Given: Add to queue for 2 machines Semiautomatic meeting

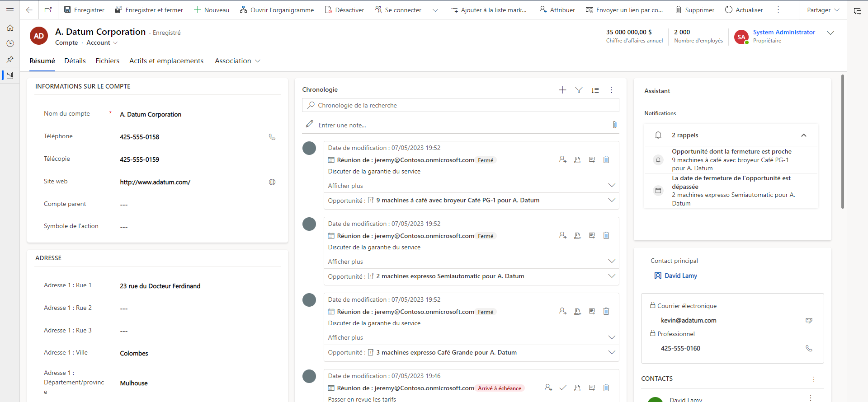Looking at the screenshot, I should [x=577, y=235].
